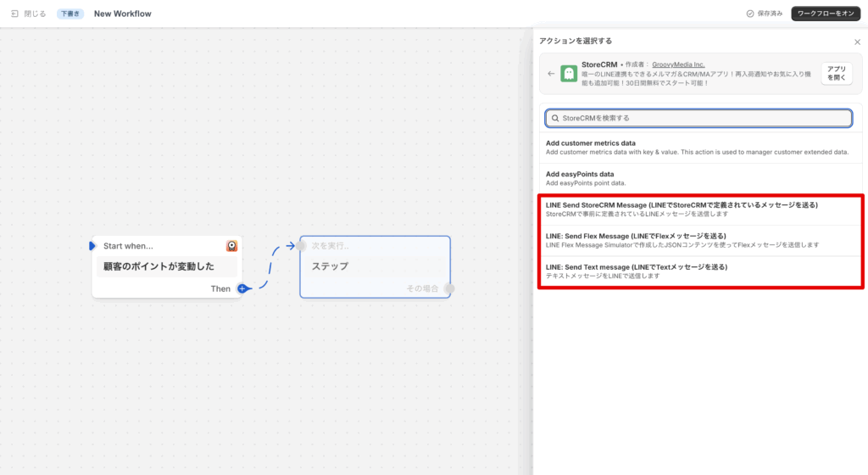Select the ステップ placeholder step card
868x475 pixels.
(x=375, y=267)
